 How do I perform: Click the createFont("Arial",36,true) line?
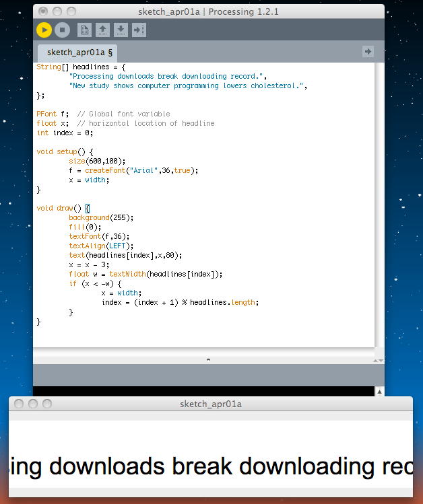(x=133, y=171)
